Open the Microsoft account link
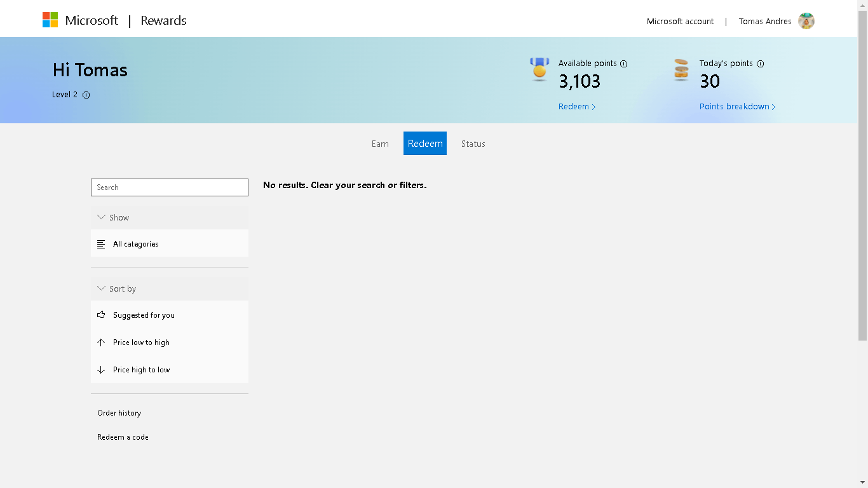 680,21
